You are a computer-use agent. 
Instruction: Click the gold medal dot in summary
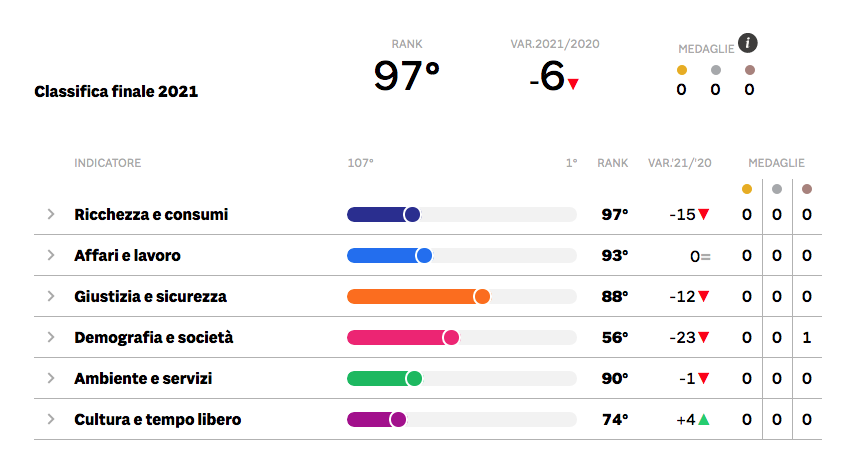(682, 70)
